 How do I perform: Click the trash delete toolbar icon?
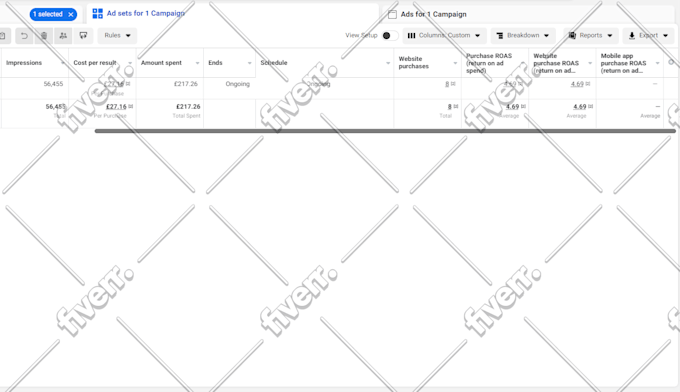(x=44, y=36)
